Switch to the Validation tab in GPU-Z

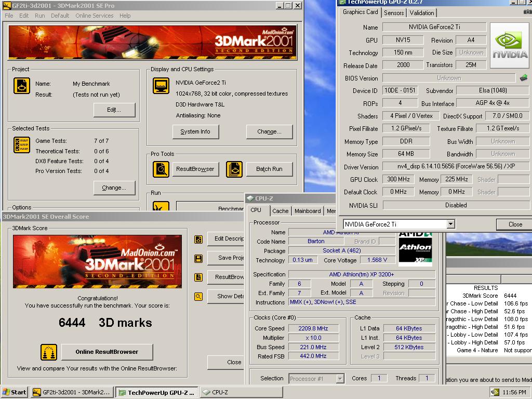[422, 13]
